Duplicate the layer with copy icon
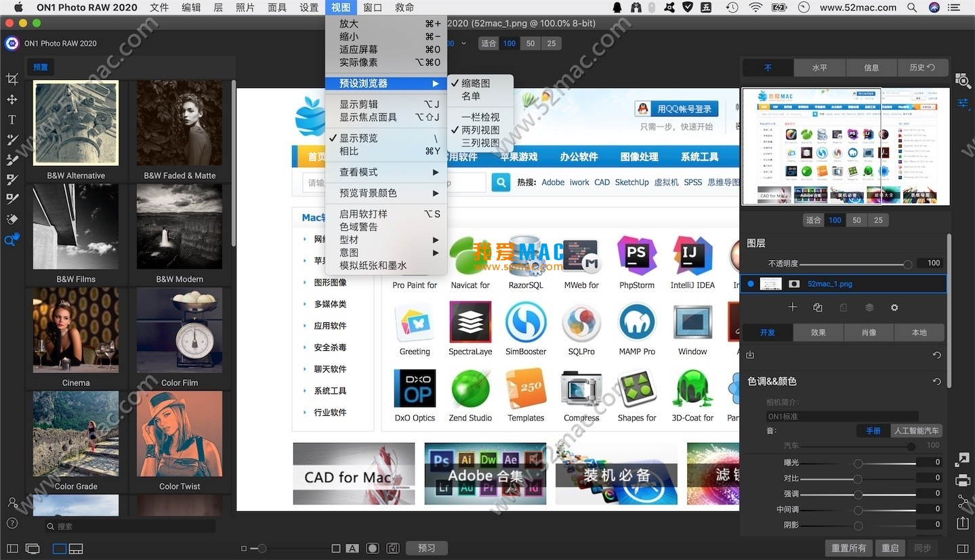The width and height of the screenshot is (975, 560). click(818, 307)
